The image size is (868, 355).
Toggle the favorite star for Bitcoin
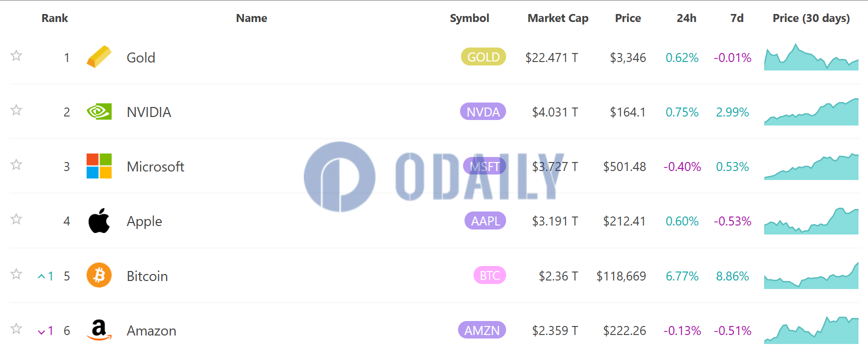click(17, 274)
